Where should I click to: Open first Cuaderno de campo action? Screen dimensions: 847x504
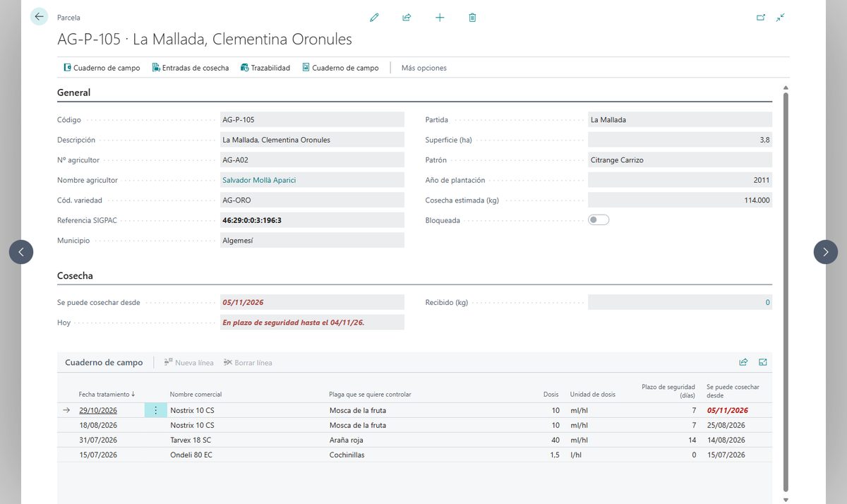[102, 68]
